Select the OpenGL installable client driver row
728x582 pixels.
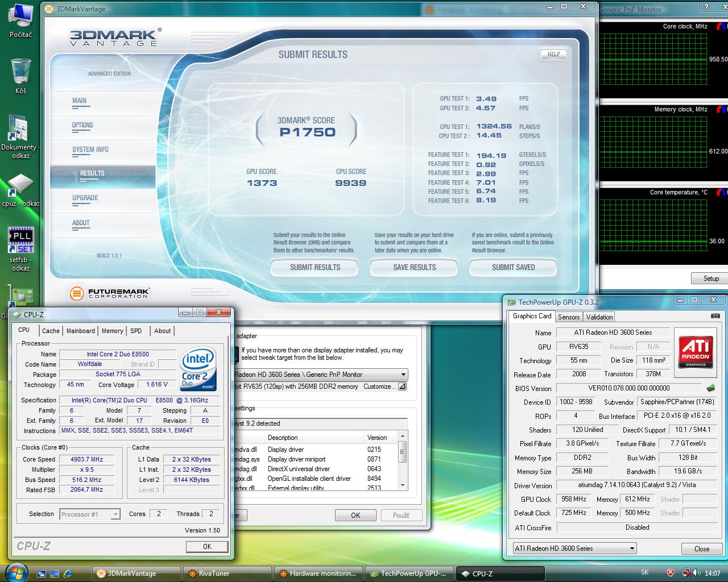click(316, 479)
